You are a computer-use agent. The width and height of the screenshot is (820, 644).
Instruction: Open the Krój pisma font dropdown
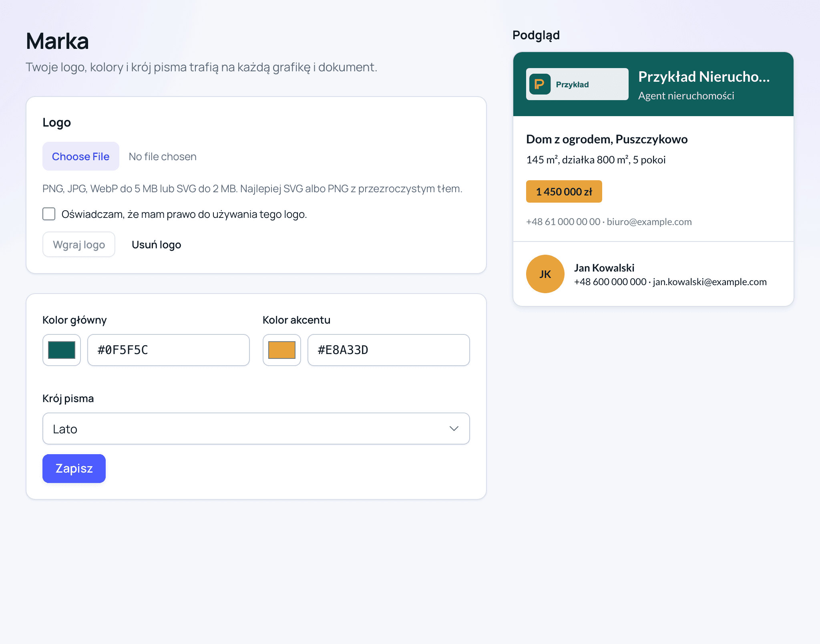[256, 429]
